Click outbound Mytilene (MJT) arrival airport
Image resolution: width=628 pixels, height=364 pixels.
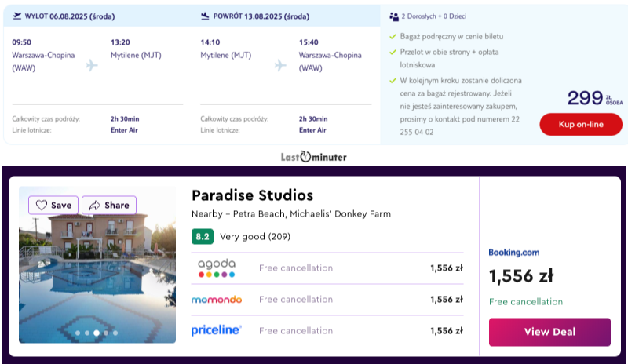pos(136,55)
